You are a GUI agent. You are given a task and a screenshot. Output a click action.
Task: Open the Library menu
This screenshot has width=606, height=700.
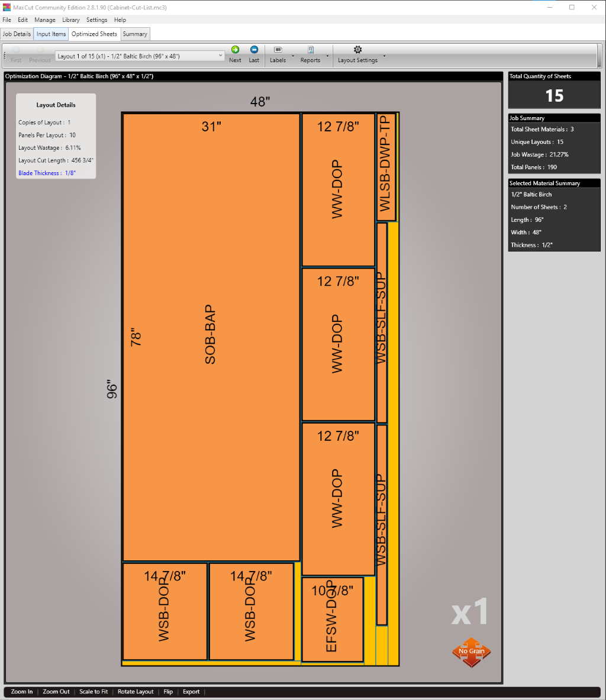click(70, 20)
